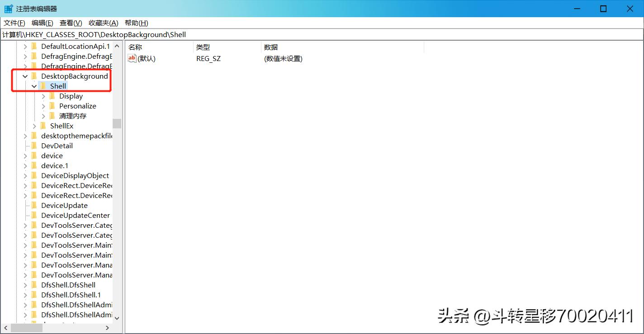Collapse the DesktopBackground key chevron
Image resolution: width=644 pixels, height=334 pixels.
pos(25,76)
